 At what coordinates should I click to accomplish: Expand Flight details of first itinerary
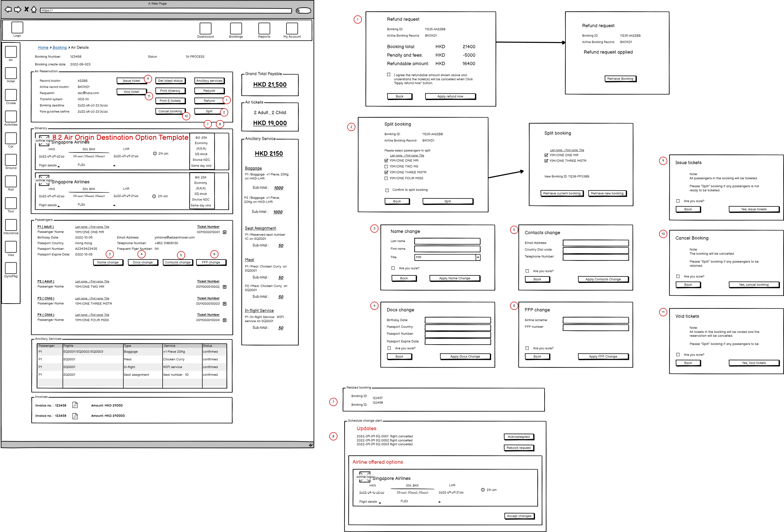pyautogui.click(x=59, y=166)
